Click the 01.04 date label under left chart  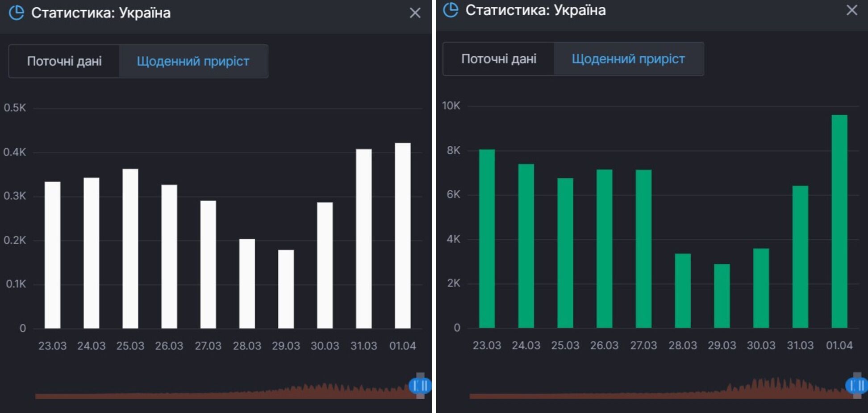click(403, 346)
